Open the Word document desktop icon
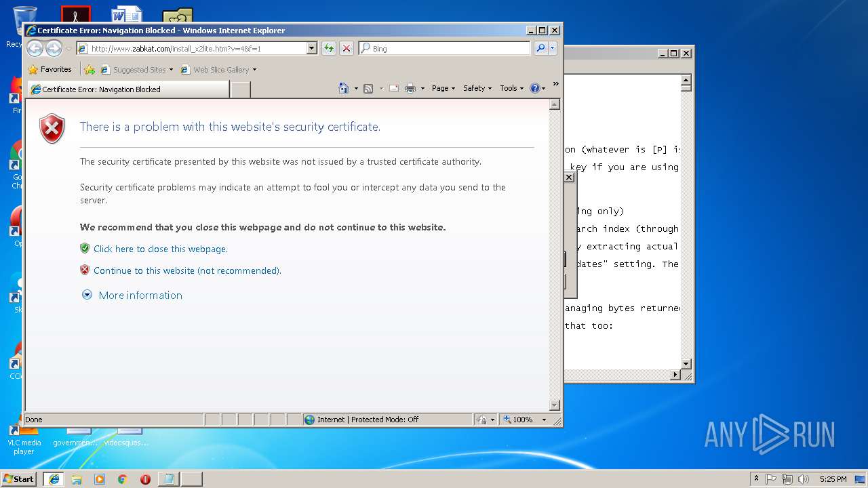Image resolution: width=868 pixels, height=488 pixels. click(x=126, y=15)
